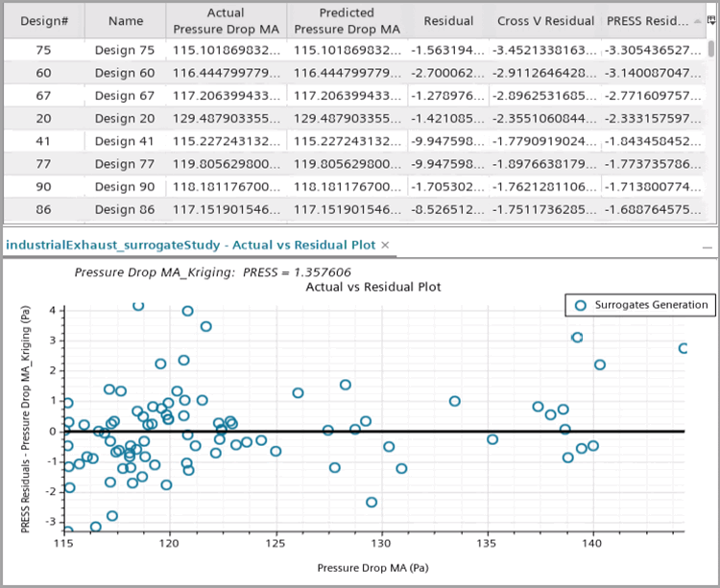This screenshot has width=720, height=588.
Task: Select the Design 75 row
Action: pos(125,52)
